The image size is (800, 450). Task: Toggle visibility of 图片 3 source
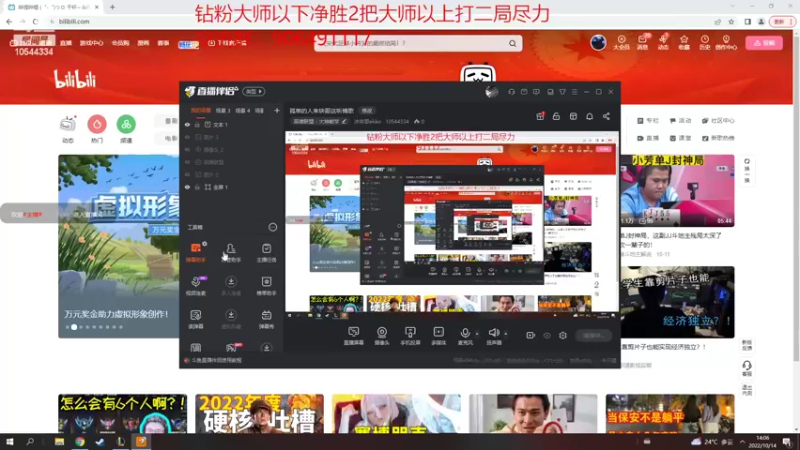(x=187, y=137)
